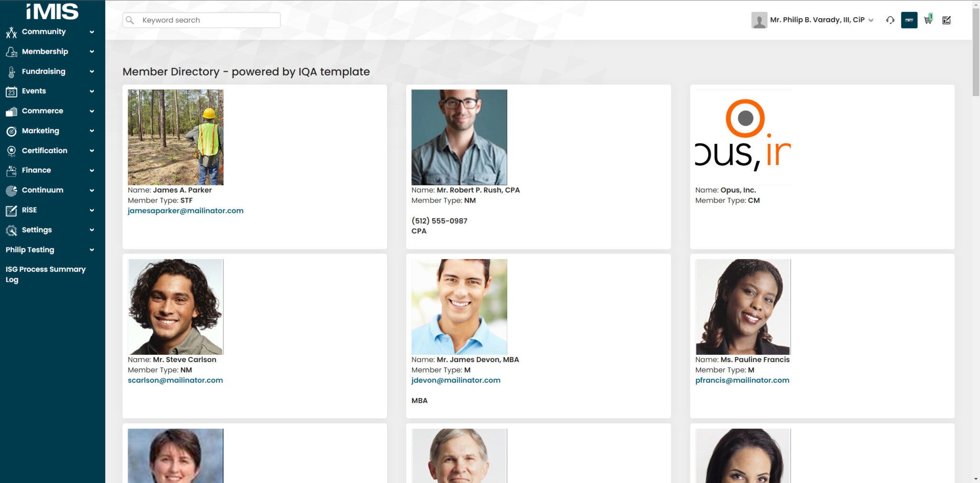The height and width of the screenshot is (483, 980).
Task: Click the Events calendar icon
Action: click(11, 91)
